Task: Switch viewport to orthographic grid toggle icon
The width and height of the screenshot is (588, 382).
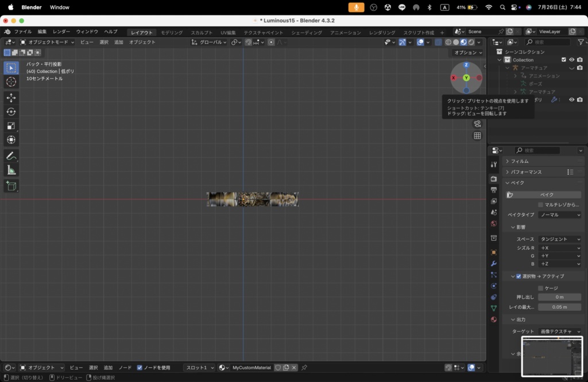Action: coord(477,136)
